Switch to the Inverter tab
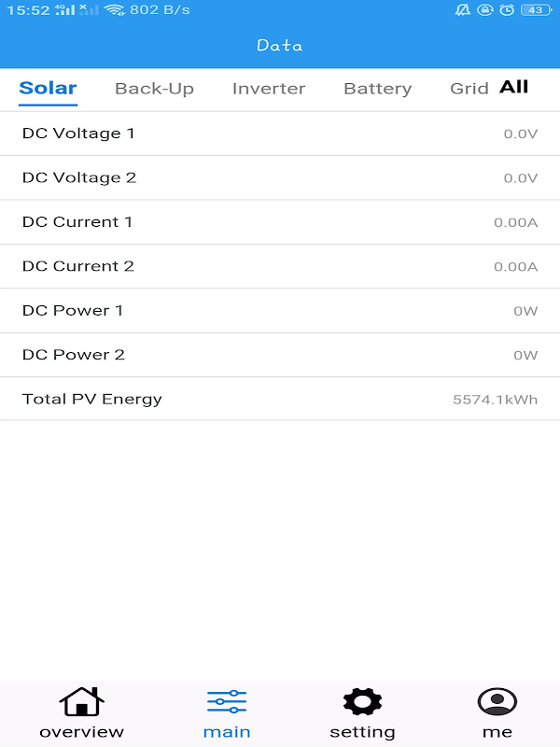560x747 pixels. click(x=269, y=89)
